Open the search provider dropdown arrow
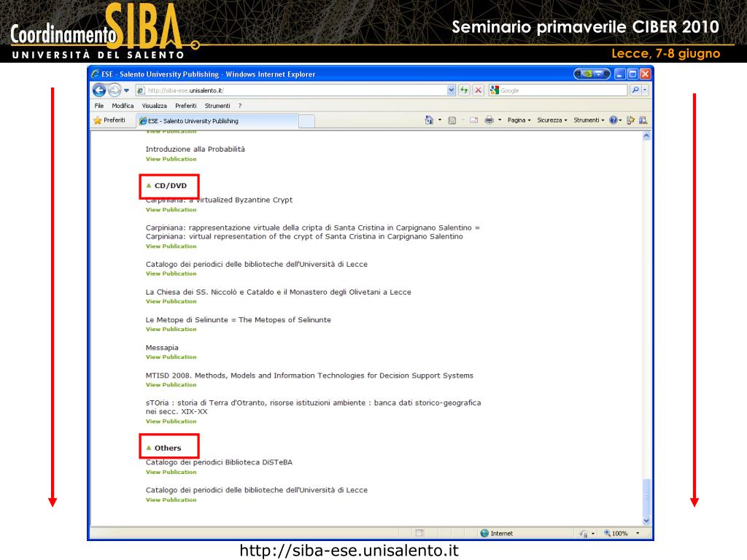This screenshot has height=560, width=747. click(645, 90)
